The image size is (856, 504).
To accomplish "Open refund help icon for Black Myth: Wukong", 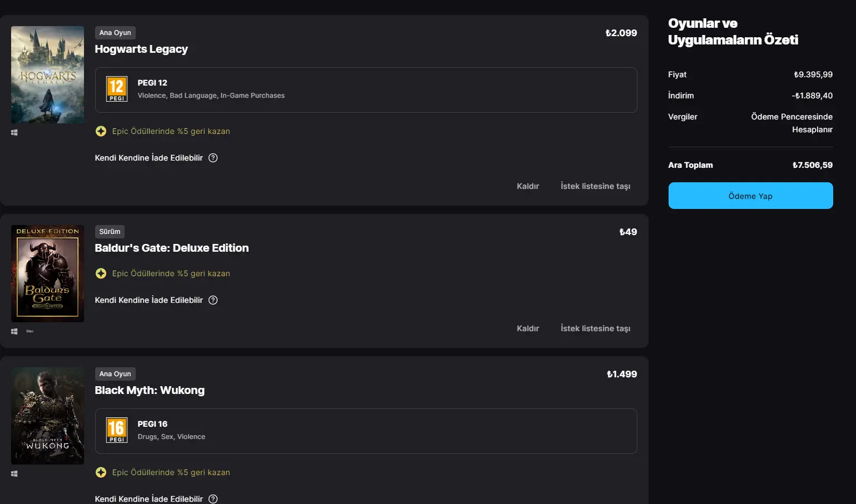I will (213, 499).
